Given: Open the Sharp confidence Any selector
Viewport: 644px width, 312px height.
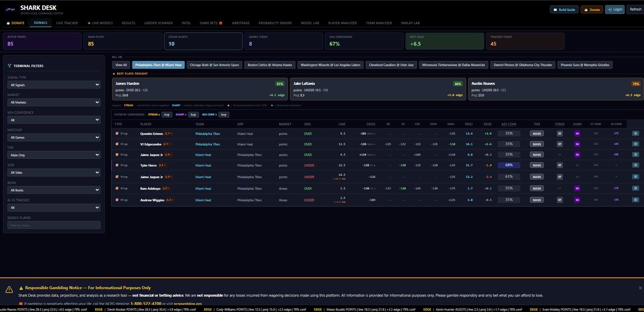Looking at the screenshot, I should click(193, 115).
